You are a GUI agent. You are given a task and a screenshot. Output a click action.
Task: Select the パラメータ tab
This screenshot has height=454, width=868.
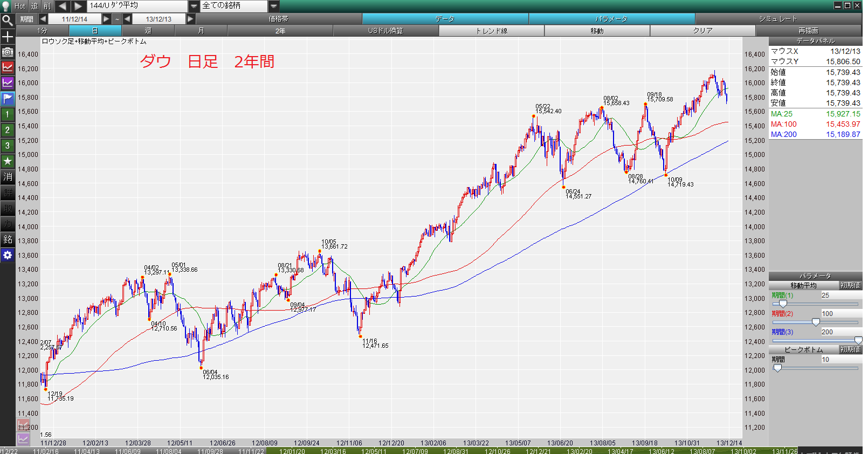point(612,19)
